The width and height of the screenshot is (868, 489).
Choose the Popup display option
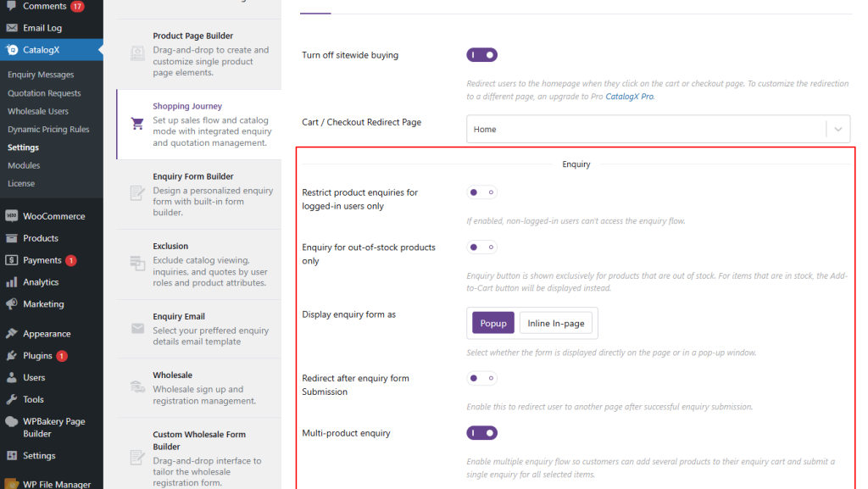pyautogui.click(x=493, y=323)
